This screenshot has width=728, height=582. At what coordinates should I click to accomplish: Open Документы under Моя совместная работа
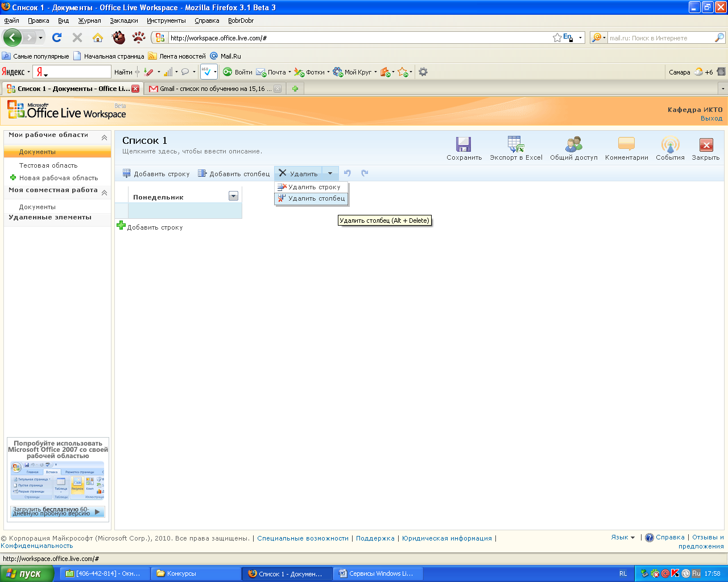tap(38, 207)
